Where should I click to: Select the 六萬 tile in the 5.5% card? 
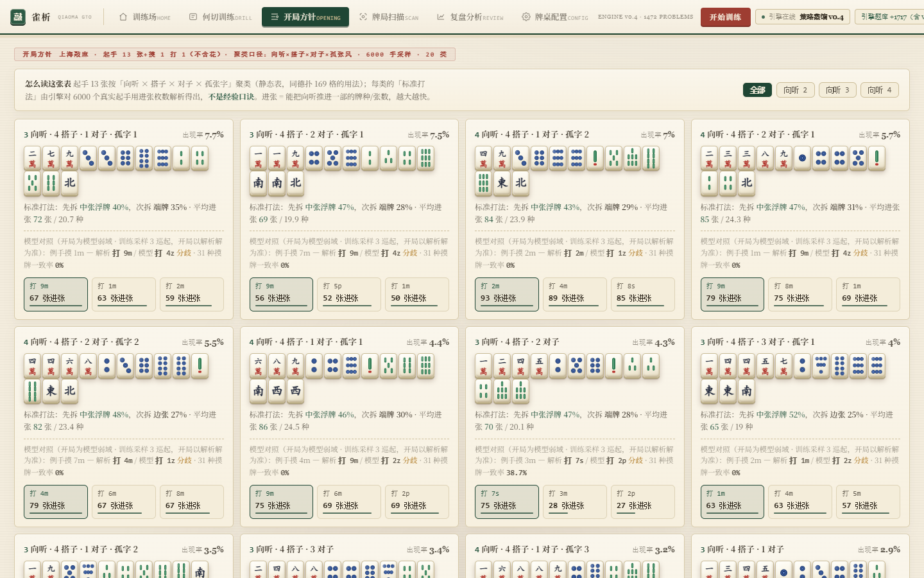69,365
